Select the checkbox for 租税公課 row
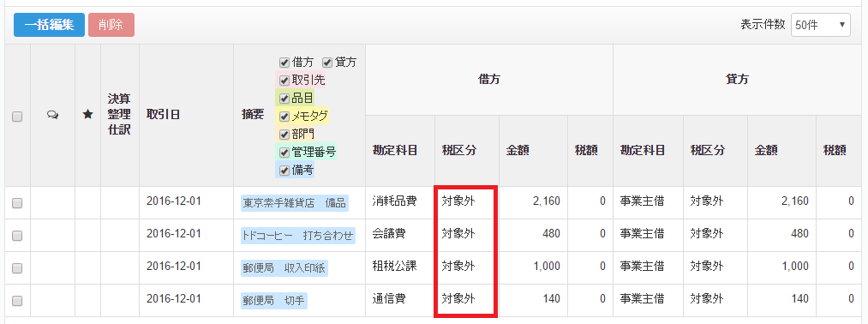Viewport: 868px width, 324px height. [17, 268]
